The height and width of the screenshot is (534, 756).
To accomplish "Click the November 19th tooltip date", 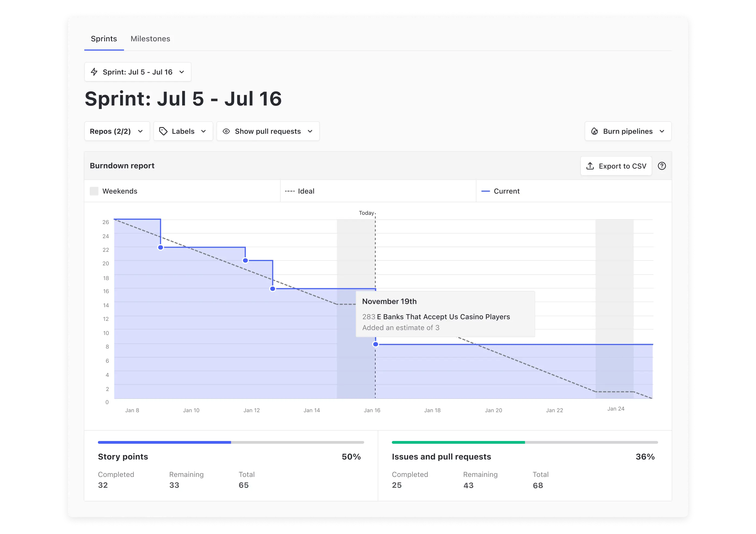I will coord(389,301).
